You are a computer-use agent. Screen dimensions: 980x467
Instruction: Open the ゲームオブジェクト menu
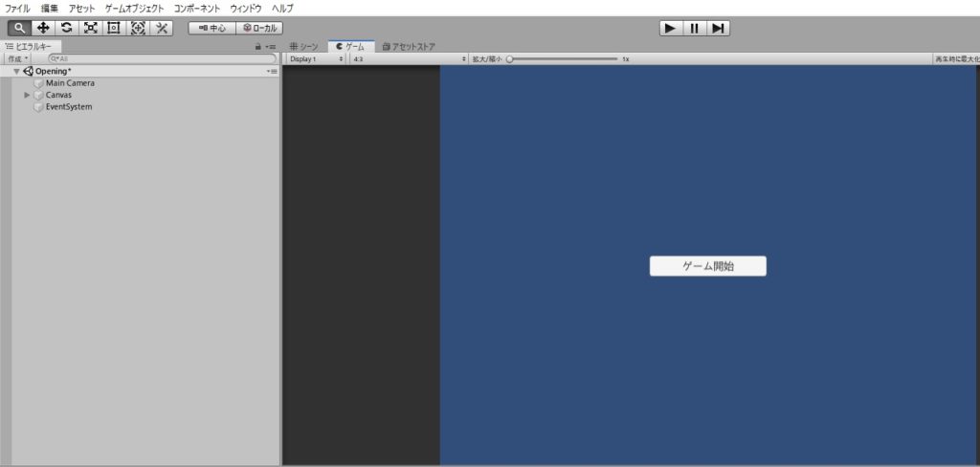(x=134, y=9)
